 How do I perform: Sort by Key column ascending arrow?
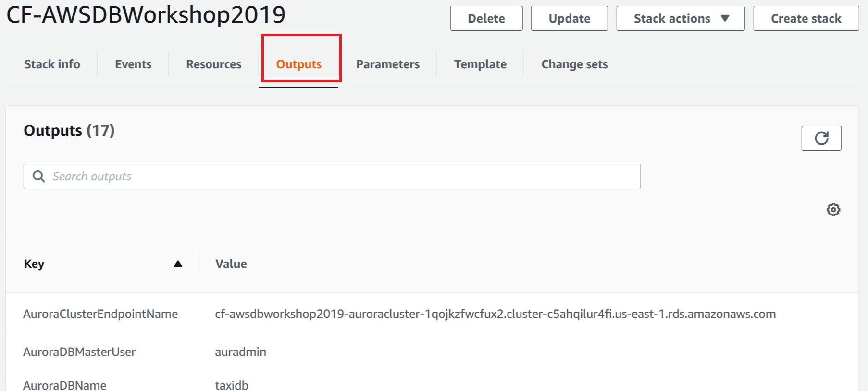[178, 264]
